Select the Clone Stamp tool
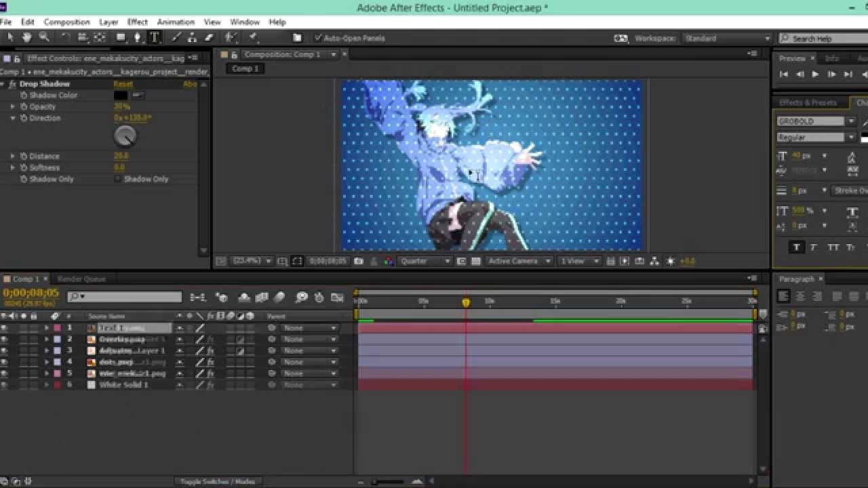The height and width of the screenshot is (488, 868). pyautogui.click(x=193, y=38)
